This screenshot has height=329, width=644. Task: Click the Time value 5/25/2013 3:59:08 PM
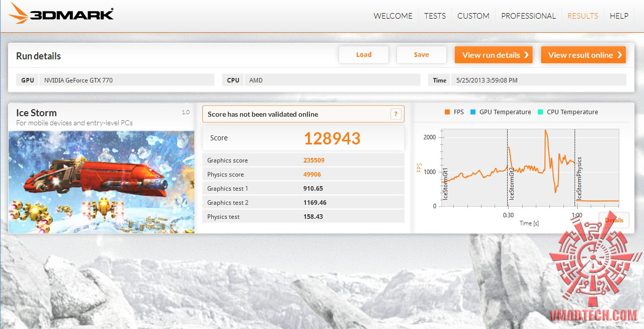(x=487, y=80)
